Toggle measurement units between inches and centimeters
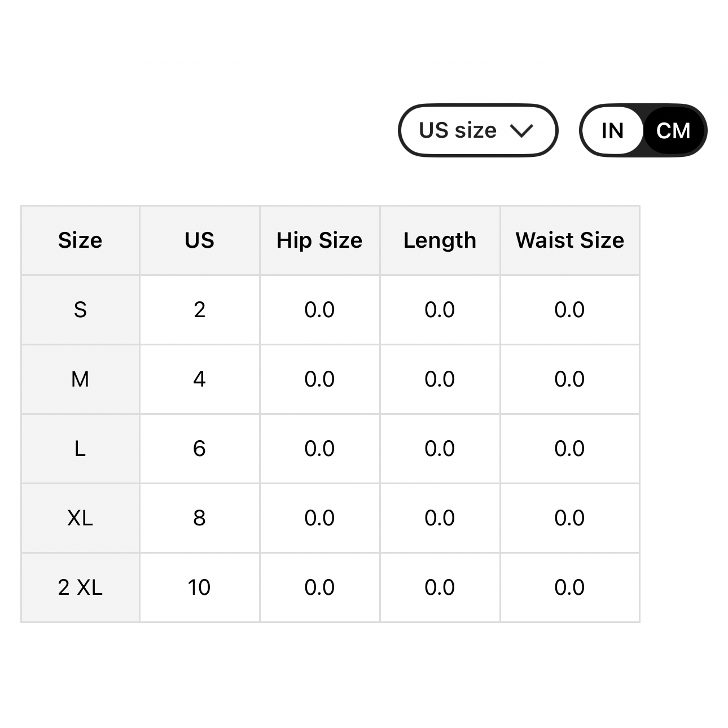The image size is (728, 728). point(642,130)
